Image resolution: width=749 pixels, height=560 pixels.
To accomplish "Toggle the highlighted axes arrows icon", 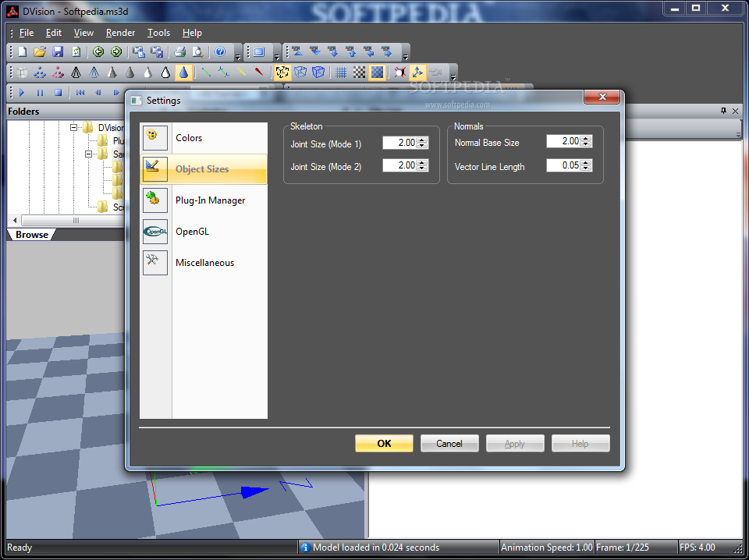I will coord(417,72).
